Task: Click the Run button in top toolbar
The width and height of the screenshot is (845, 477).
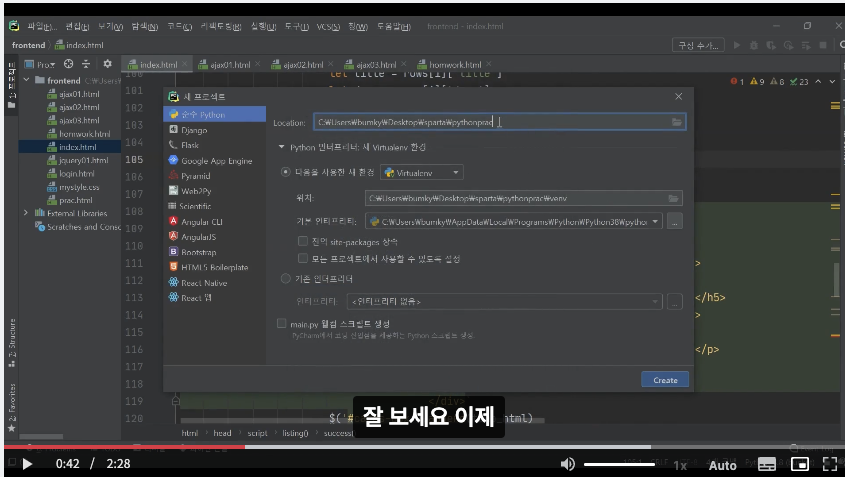Action: pos(737,45)
